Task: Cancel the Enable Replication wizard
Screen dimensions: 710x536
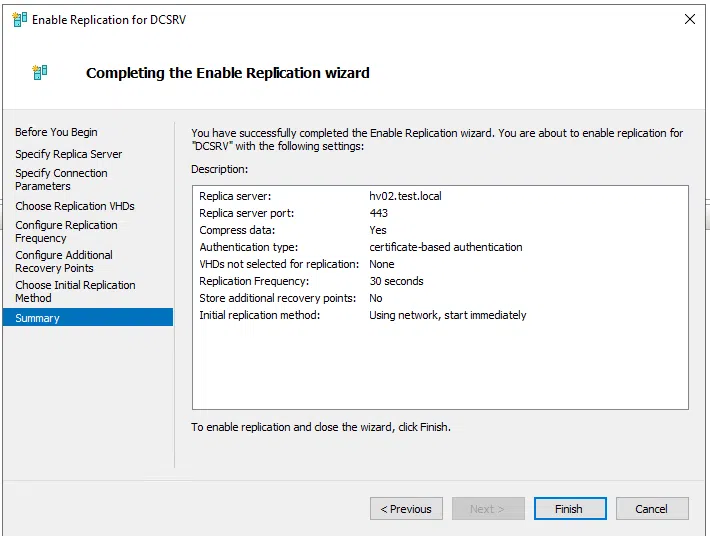Action: (651, 509)
